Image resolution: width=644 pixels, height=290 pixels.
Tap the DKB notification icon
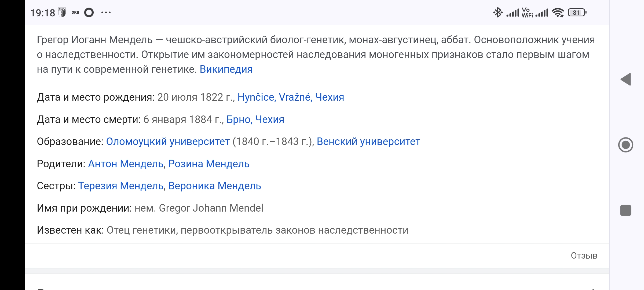[75, 12]
